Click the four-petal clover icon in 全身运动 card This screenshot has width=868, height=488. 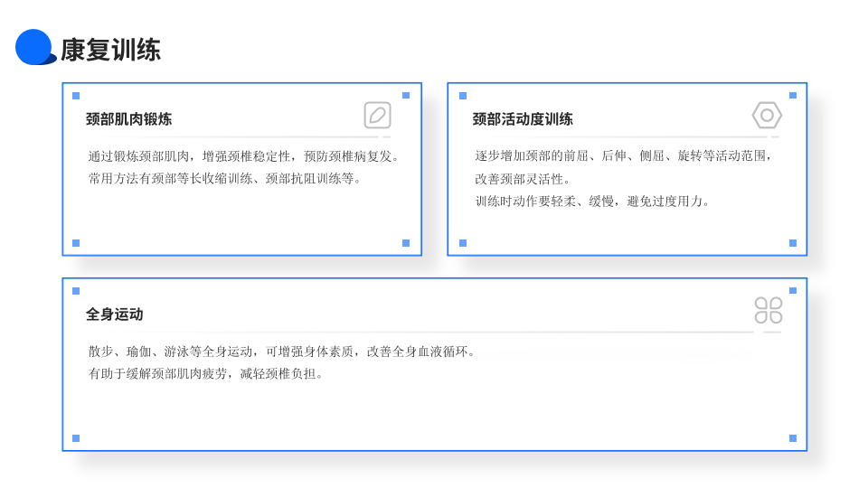pyautogui.click(x=768, y=310)
